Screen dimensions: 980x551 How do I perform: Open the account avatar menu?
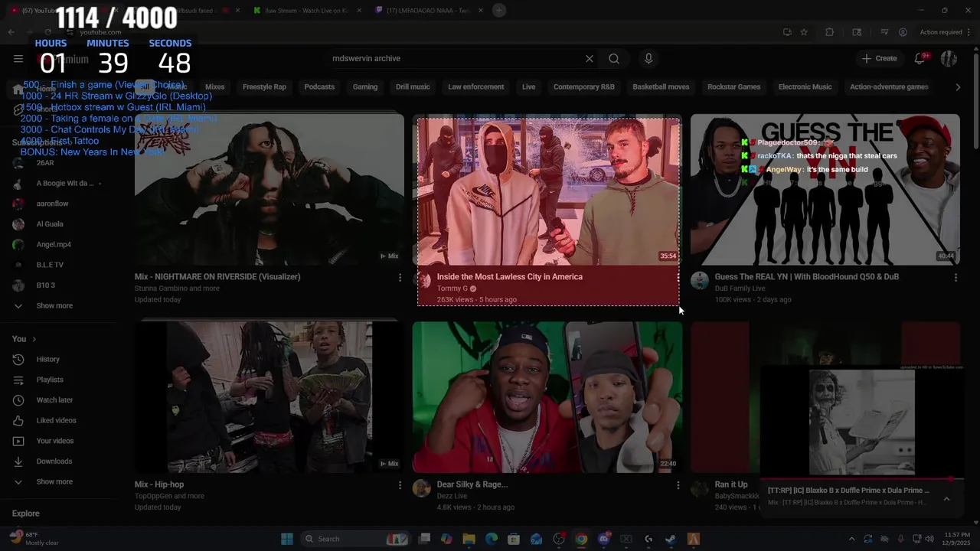(949, 59)
